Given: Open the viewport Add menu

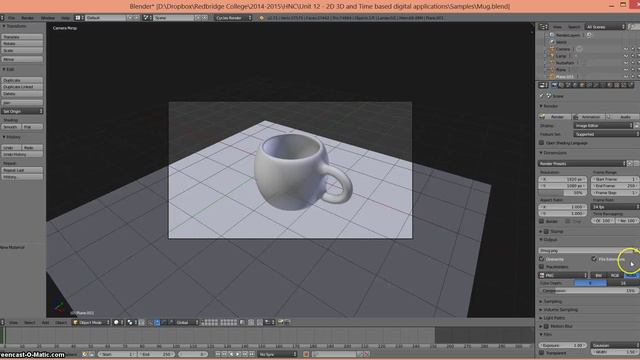Looking at the screenshot, I should click(x=45, y=322).
